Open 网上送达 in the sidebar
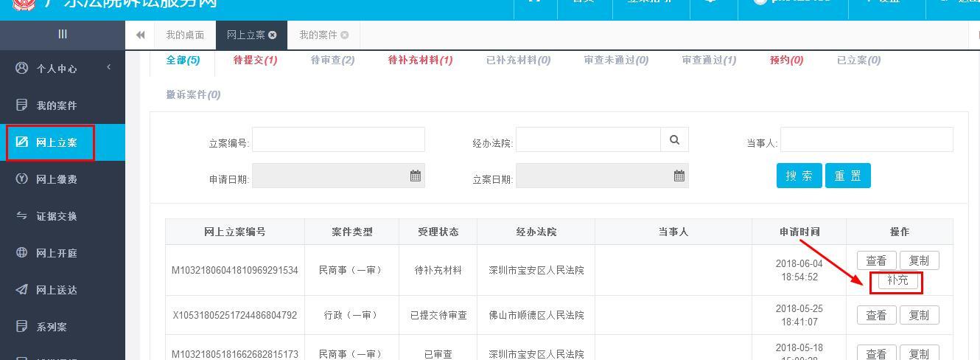This screenshot has height=360, width=980. 63,290
